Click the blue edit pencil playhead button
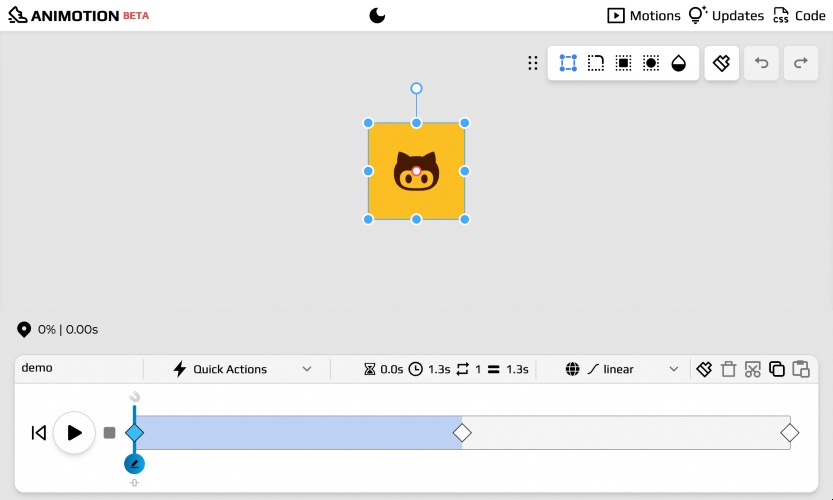Screen dimensions: 833x500 (x=134, y=464)
